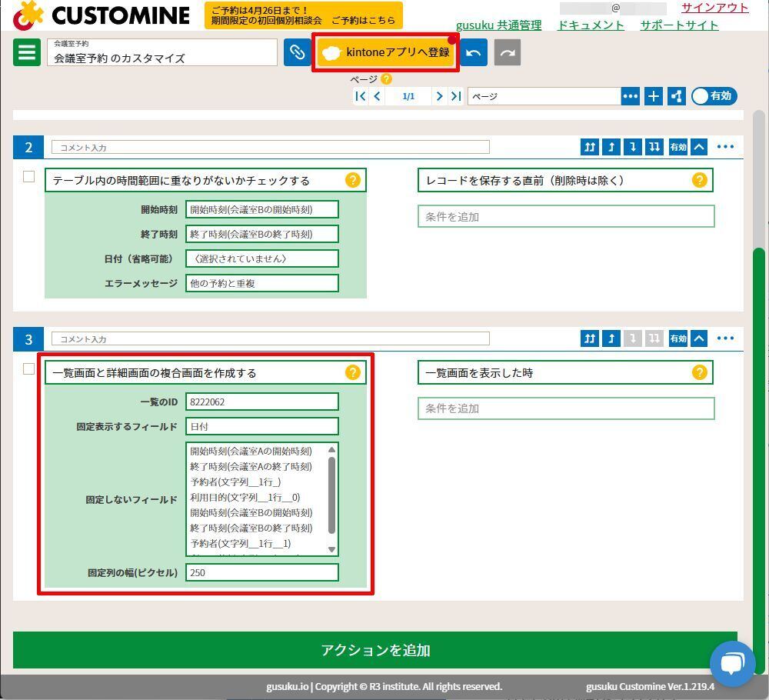Click the comment input for action 2
This screenshot has height=700, width=769.
coord(271,147)
